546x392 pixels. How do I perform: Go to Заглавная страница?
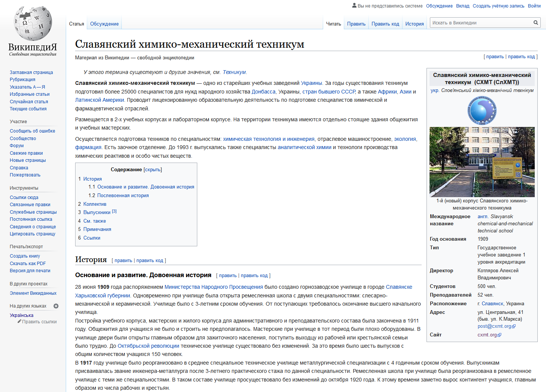[31, 72]
